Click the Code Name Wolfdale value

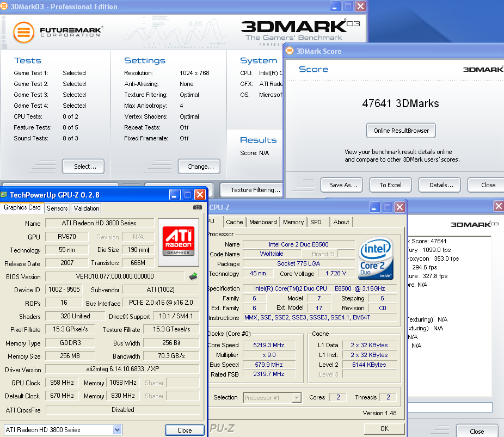pyautogui.click(x=271, y=254)
